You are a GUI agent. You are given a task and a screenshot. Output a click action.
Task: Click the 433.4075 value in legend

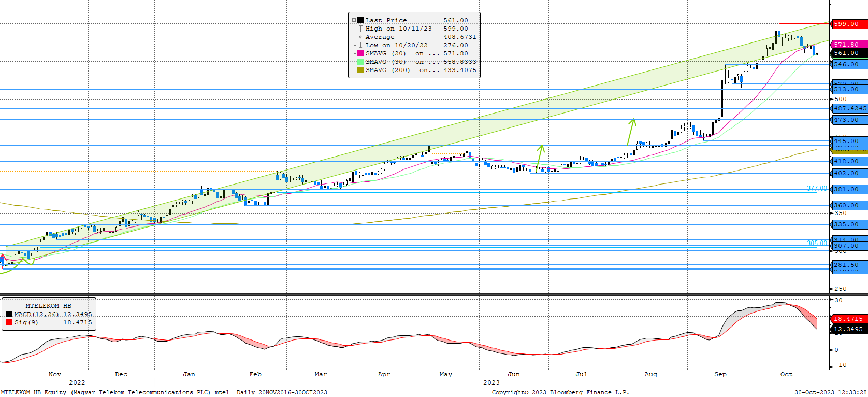click(x=460, y=70)
